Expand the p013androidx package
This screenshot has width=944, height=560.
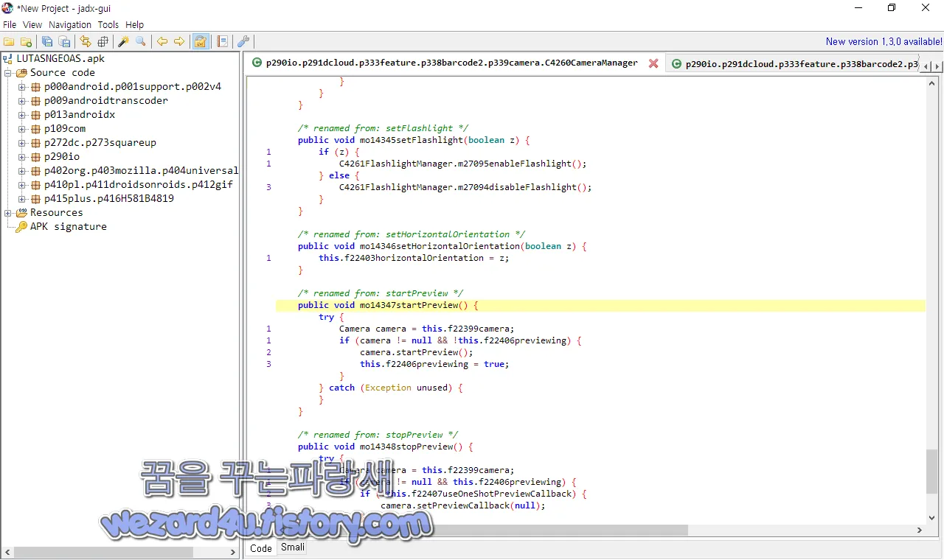pyautogui.click(x=22, y=115)
